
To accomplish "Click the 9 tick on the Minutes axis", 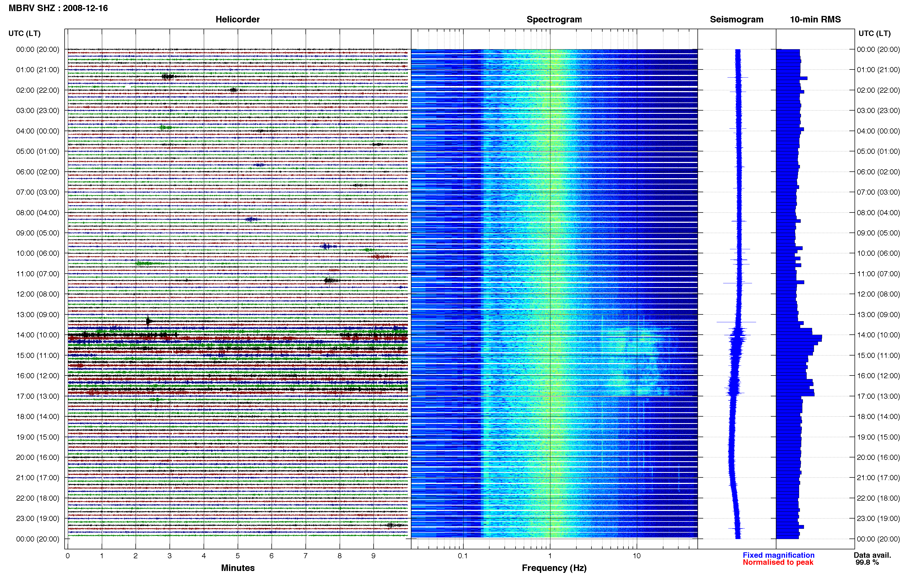I will click(x=374, y=556).
